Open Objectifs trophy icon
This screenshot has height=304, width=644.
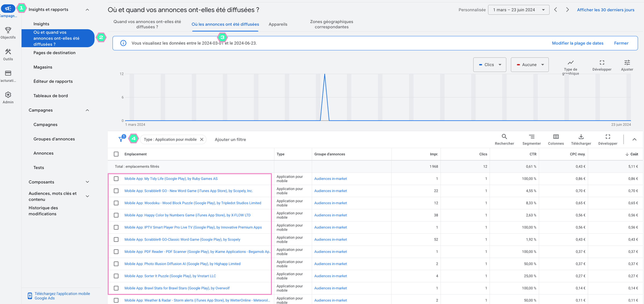(x=8, y=30)
